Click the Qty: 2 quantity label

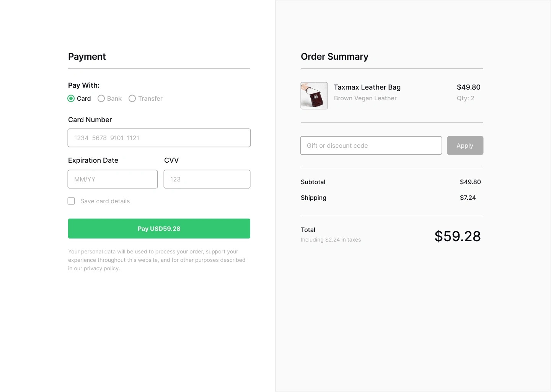(x=465, y=98)
